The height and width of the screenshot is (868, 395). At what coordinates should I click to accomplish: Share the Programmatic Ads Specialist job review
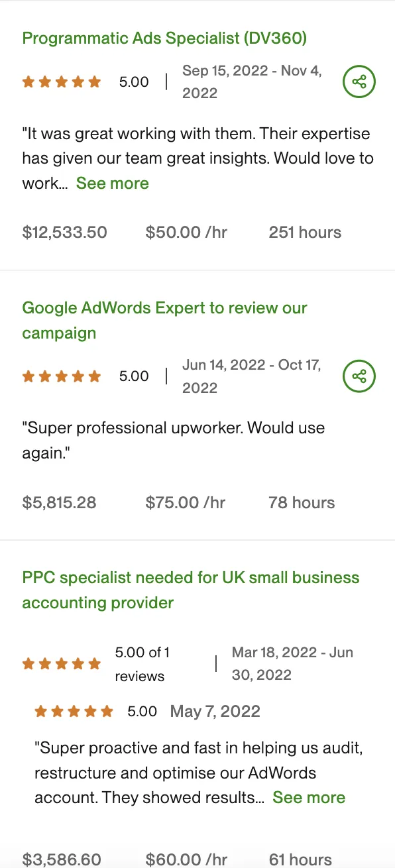[359, 82]
